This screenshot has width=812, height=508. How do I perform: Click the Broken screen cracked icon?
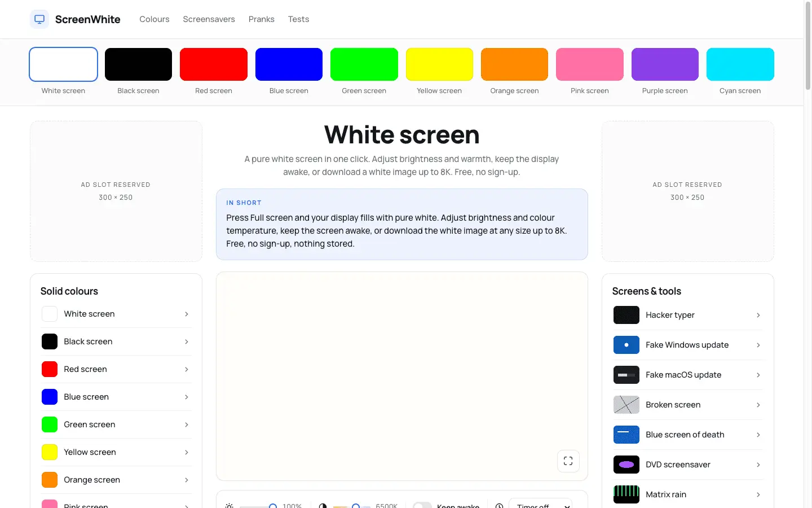[x=626, y=405]
